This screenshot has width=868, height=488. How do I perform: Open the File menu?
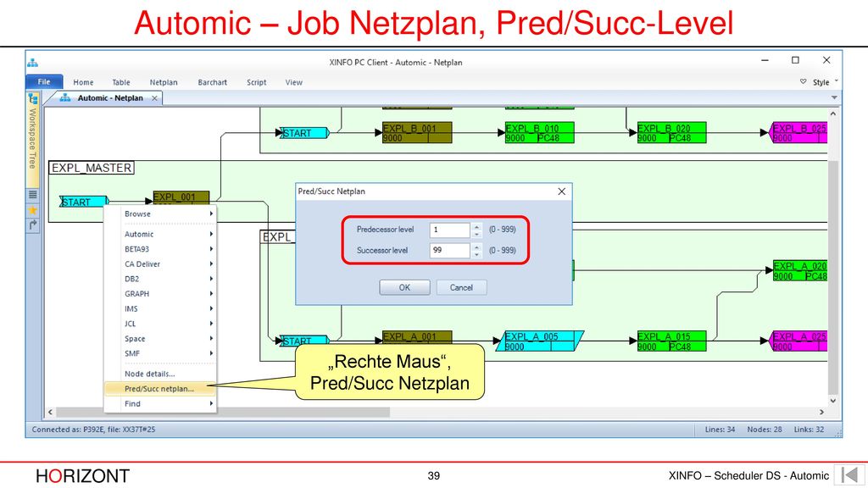tap(44, 82)
